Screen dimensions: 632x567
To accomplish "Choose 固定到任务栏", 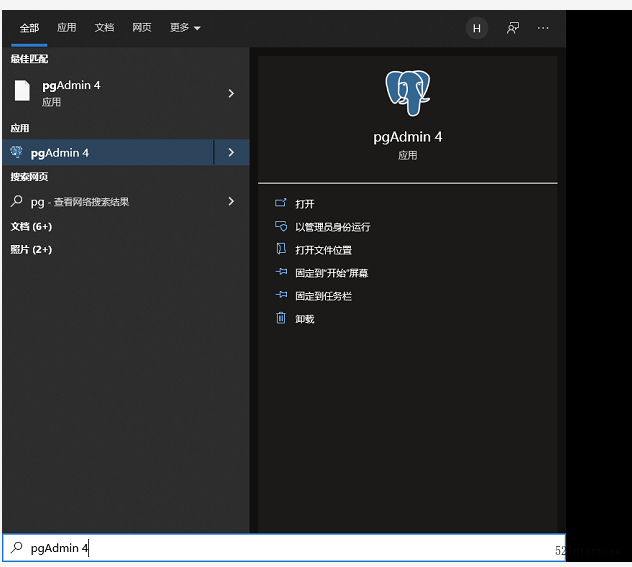I will point(323,296).
